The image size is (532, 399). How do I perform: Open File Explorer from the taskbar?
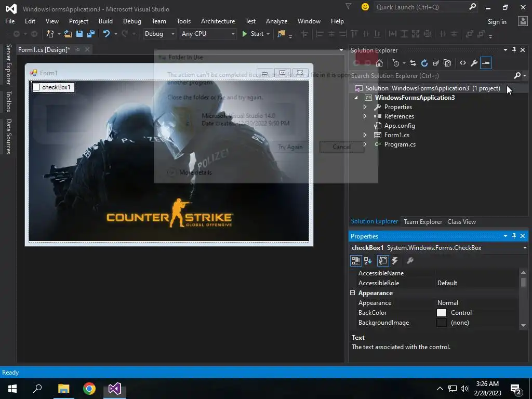pyautogui.click(x=63, y=389)
